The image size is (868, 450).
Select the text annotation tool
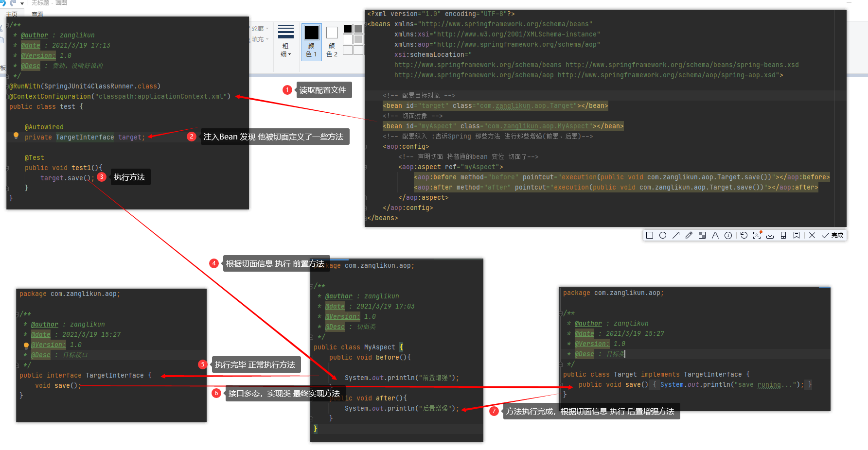point(715,235)
